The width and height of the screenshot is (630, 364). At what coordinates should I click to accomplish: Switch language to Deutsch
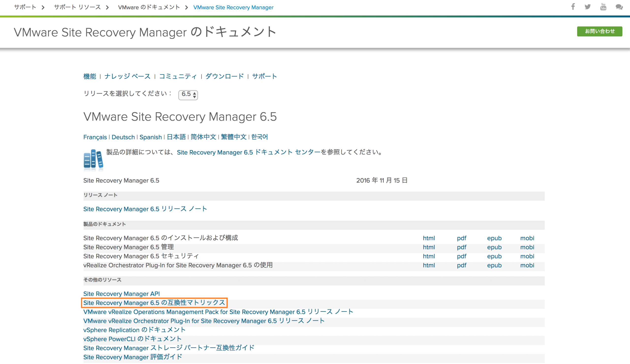[x=123, y=137]
